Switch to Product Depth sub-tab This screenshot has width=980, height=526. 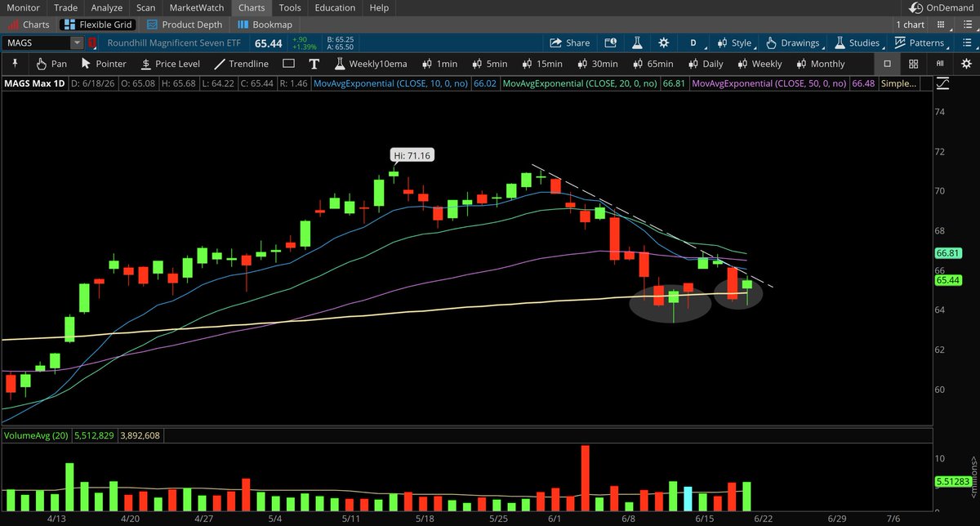click(x=183, y=25)
